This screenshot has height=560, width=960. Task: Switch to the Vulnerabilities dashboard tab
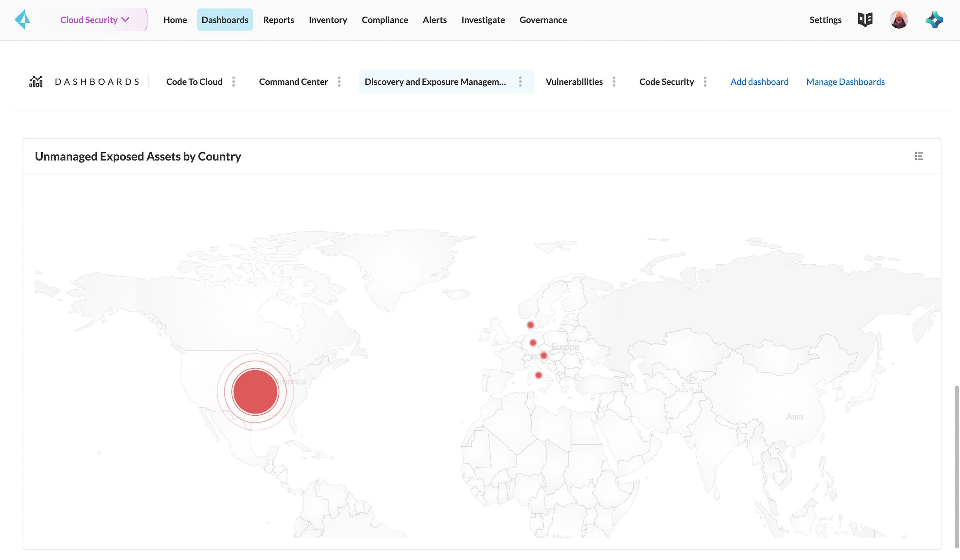click(574, 81)
